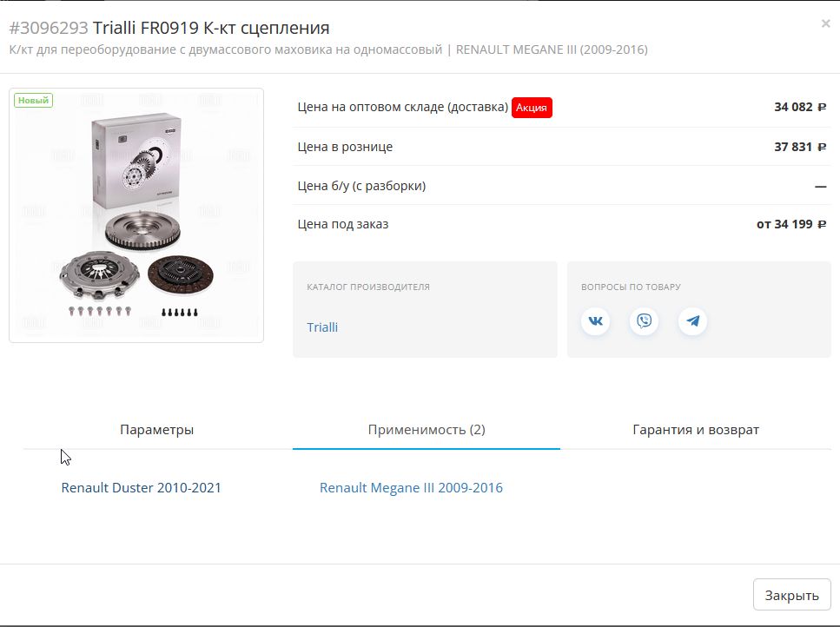Click the red 'Акция' promo badge
Screen dimensions: 840x627
tap(532, 108)
